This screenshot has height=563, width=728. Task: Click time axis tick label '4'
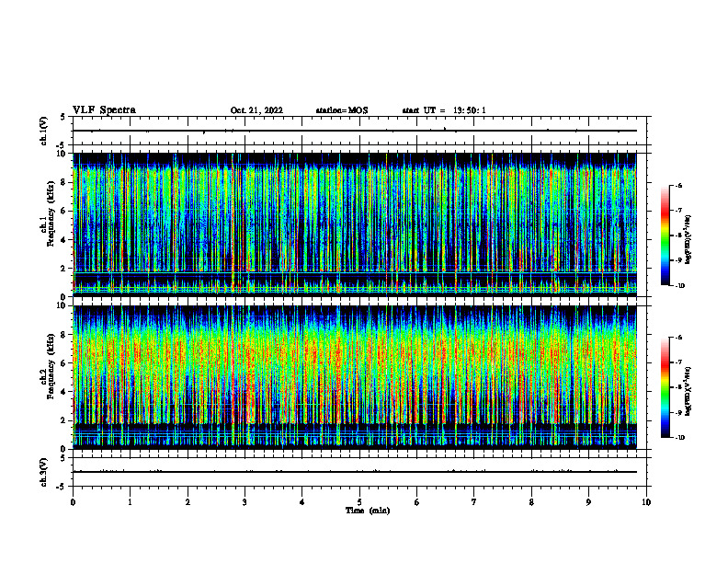pyautogui.click(x=302, y=502)
